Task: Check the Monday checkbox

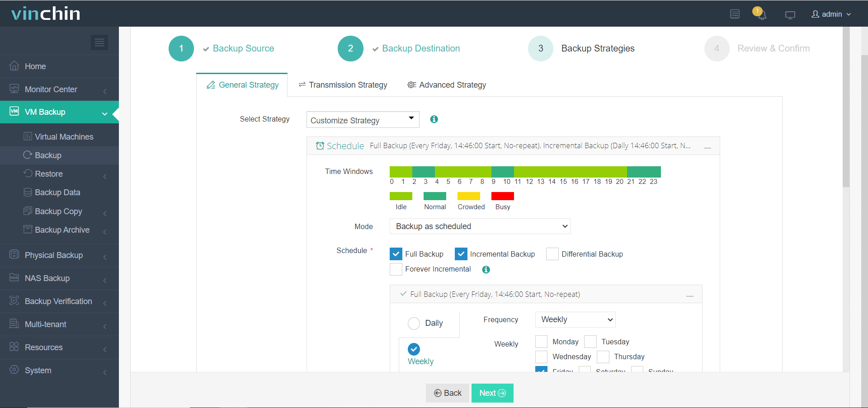Action: pyautogui.click(x=541, y=342)
